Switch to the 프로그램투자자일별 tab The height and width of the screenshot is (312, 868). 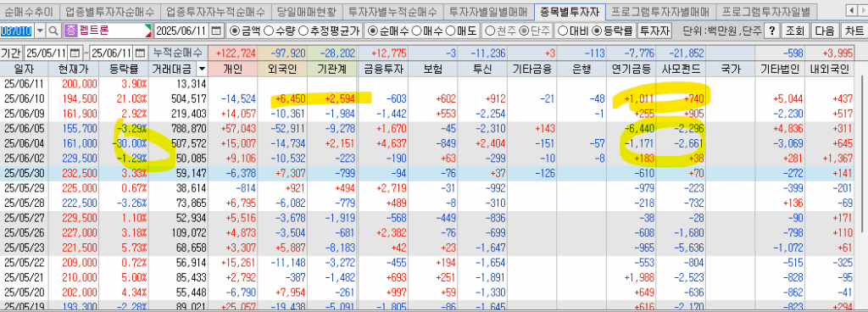[x=766, y=11]
